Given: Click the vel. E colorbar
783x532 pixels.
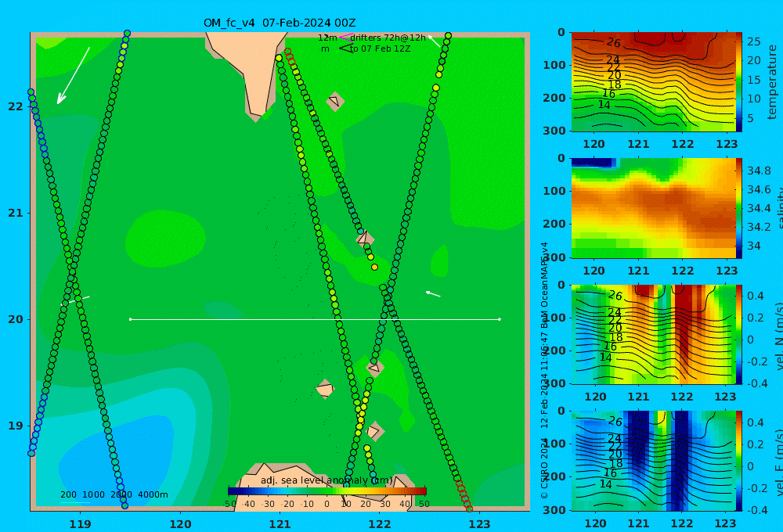Looking at the screenshot, I should 739,461.
